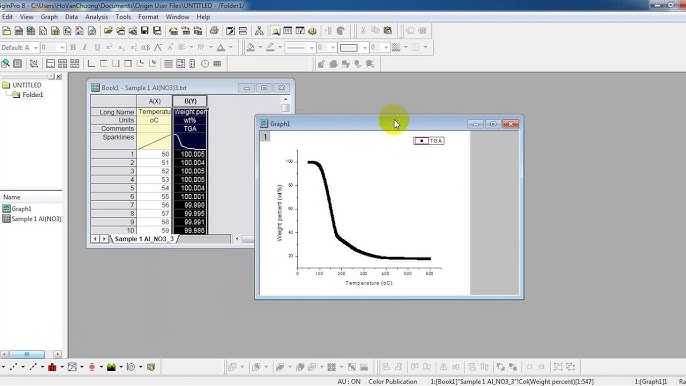Choose the red Column/Bar plot icon
686x386 pixels.
(x=52, y=367)
